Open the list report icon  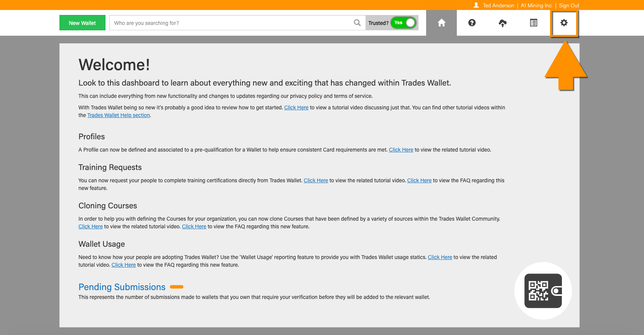(533, 23)
